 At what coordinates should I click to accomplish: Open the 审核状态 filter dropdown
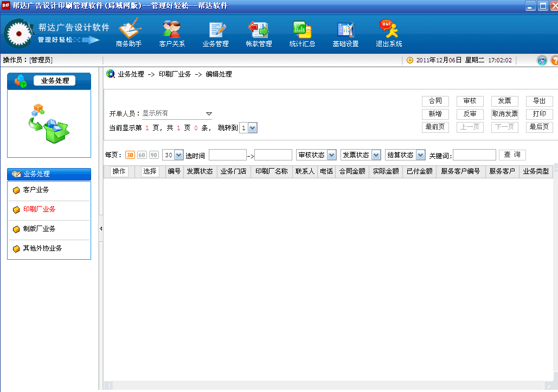pyautogui.click(x=332, y=155)
